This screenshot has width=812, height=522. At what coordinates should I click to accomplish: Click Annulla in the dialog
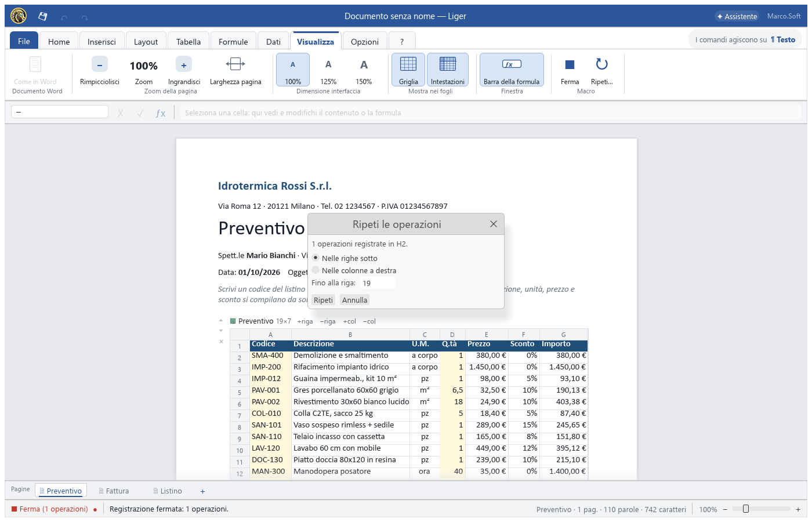point(354,300)
